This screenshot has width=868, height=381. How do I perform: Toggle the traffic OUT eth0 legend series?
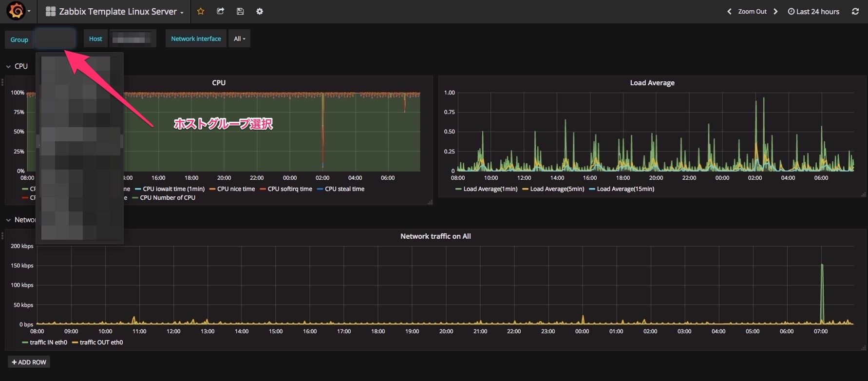tap(101, 343)
